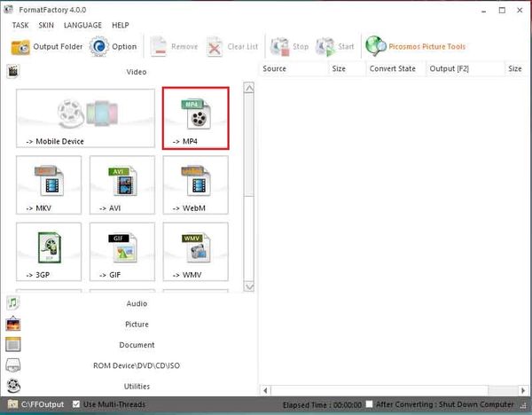Select the MP4 conversion format icon
Screen dimensions: 532x415
(195, 117)
